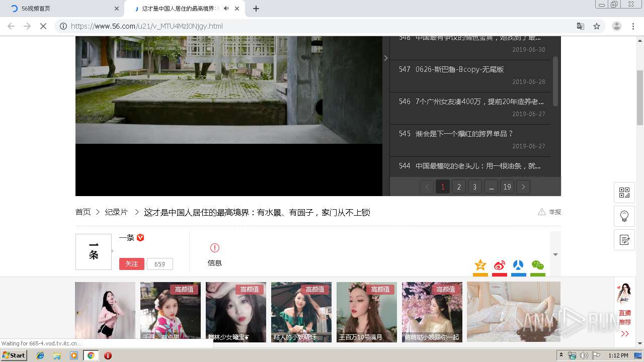Go to playlist page 2
Screen dimensions: 644x362
tap(459, 187)
